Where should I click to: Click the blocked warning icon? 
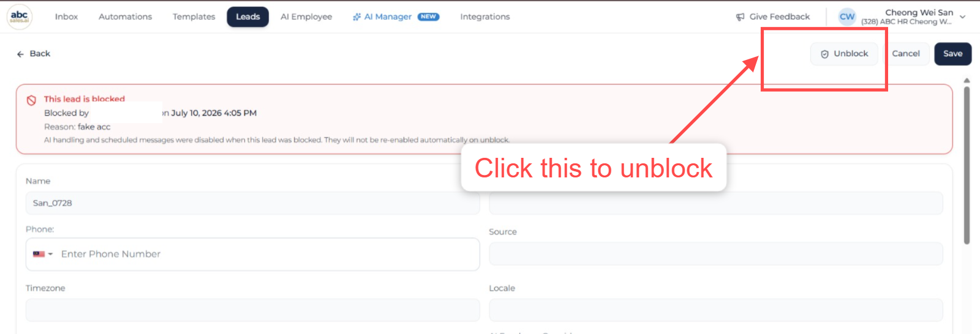tap(31, 100)
